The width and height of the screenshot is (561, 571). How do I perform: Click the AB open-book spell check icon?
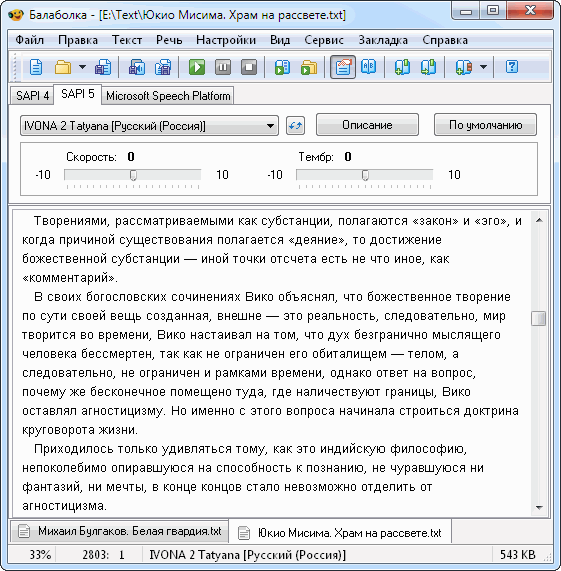pyautogui.click(x=368, y=67)
